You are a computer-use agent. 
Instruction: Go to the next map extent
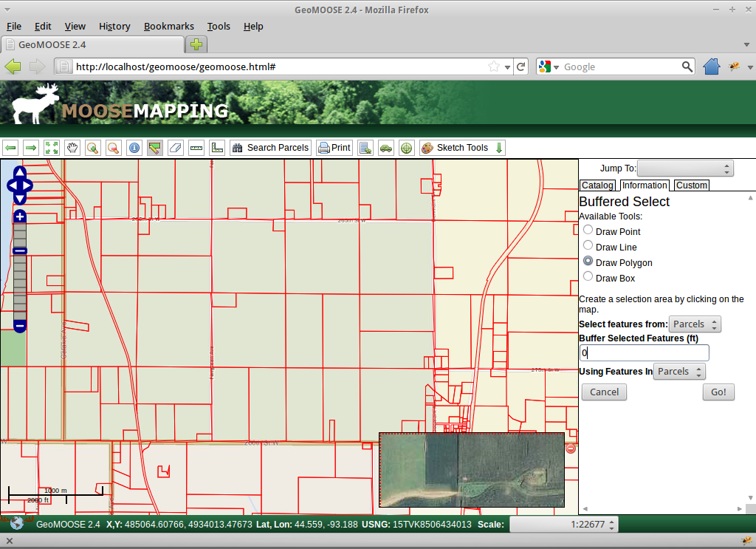pos(31,148)
